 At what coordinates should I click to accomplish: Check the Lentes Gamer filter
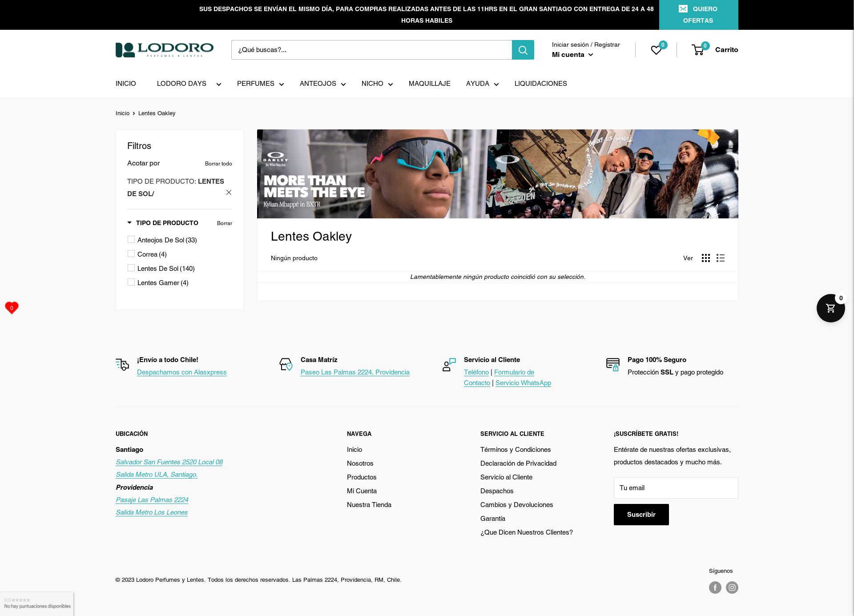pos(131,282)
